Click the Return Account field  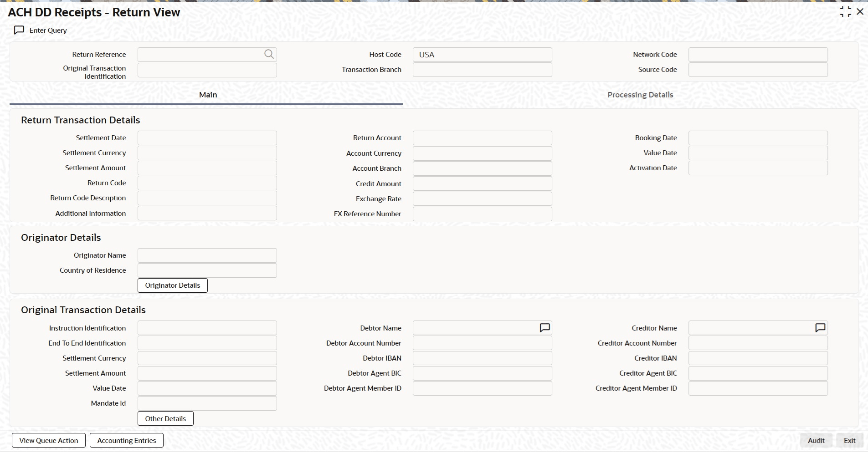tap(483, 138)
